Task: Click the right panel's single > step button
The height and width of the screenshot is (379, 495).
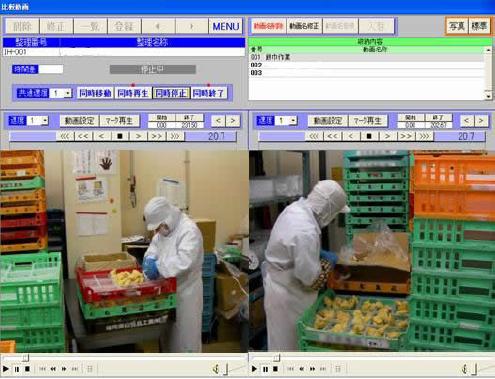Action: (x=387, y=136)
